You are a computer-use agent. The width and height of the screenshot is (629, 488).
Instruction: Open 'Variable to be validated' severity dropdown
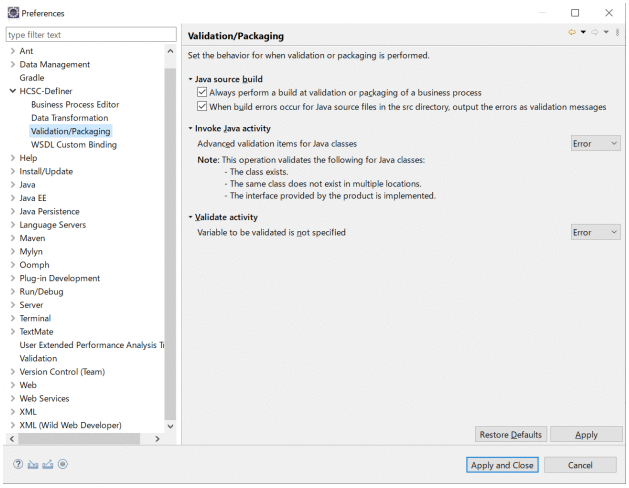click(x=596, y=232)
